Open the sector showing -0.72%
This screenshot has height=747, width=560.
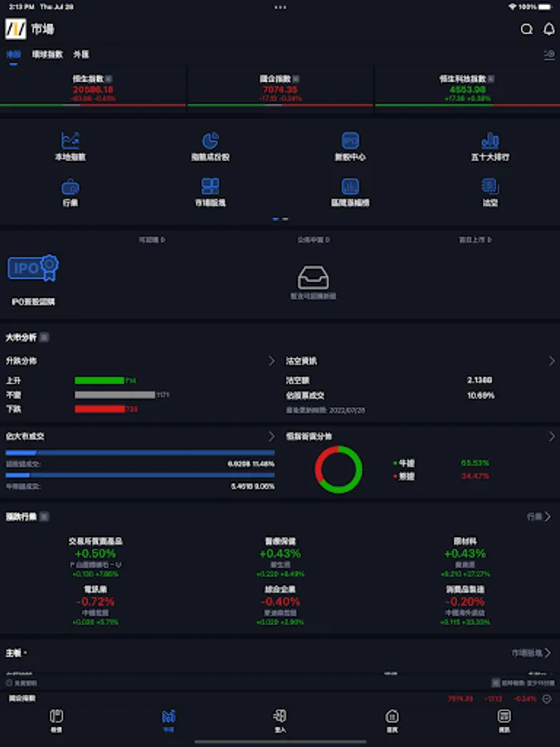tap(95, 606)
